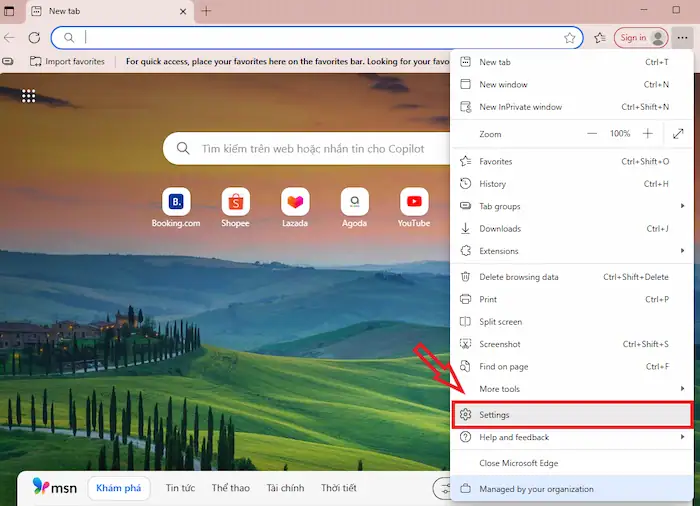This screenshot has height=506, width=700.
Task: Add this page to favorites star in address bar
Action: click(x=570, y=38)
